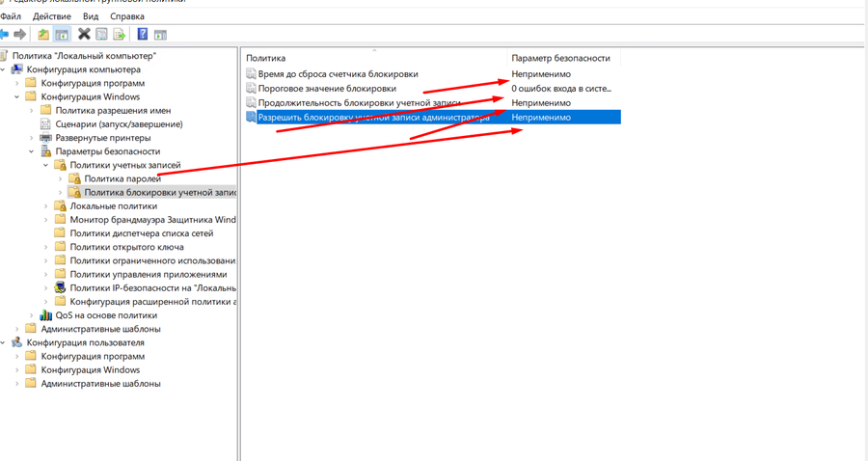Screen dimensions: 868x461
Task: Select the Политика разрешения имен label
Action: (x=114, y=111)
